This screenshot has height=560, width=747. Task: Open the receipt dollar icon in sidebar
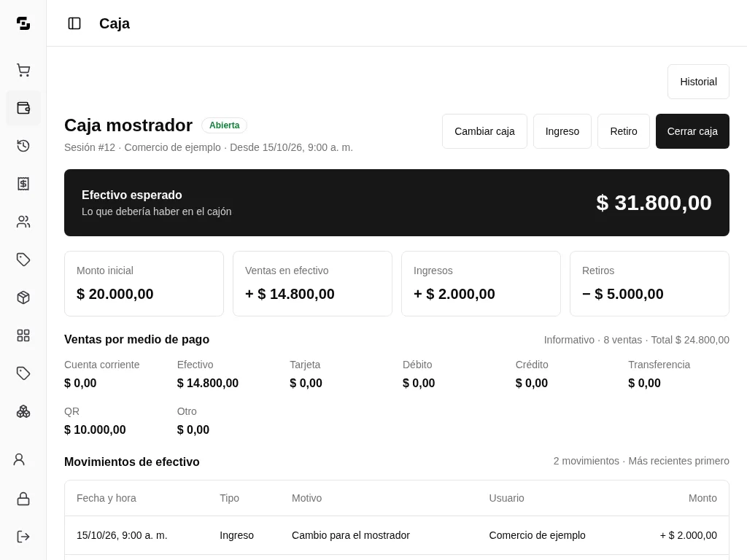[x=23, y=184]
